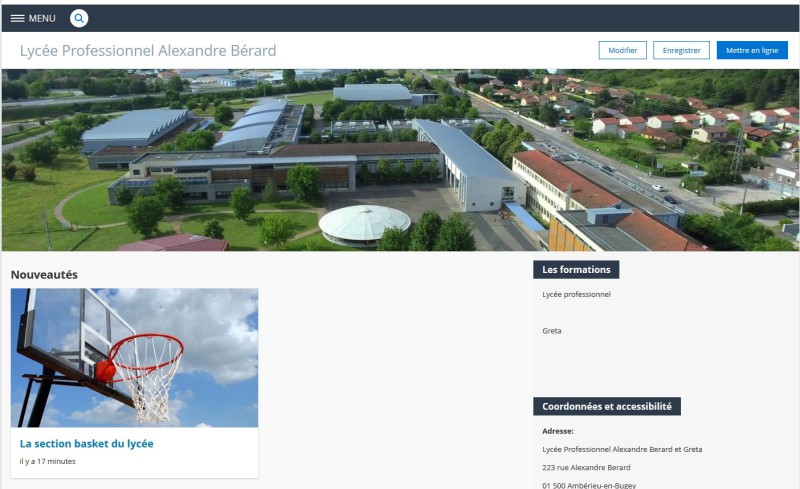
Task: Click the Adresse: label
Action: [x=558, y=431]
